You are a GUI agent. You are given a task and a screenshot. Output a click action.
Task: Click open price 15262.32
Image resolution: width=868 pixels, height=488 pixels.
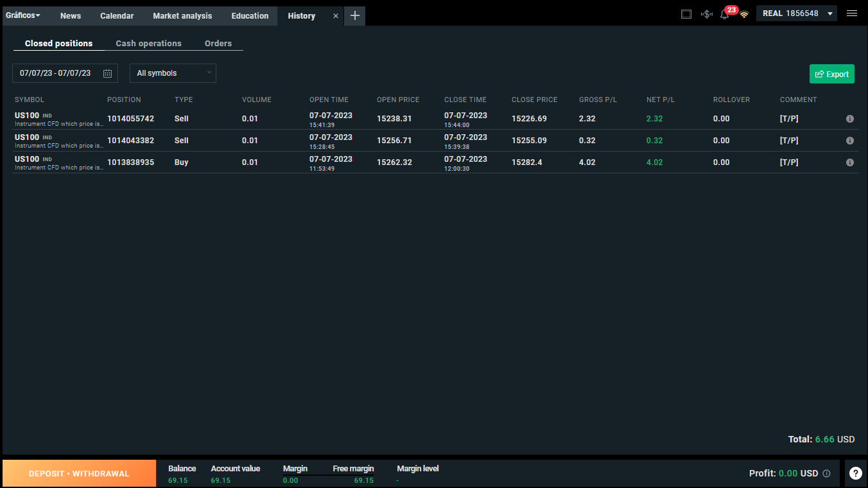(x=394, y=162)
